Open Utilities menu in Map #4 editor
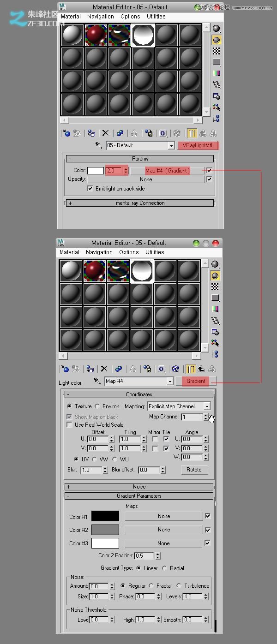The width and height of the screenshot is (277, 644). point(155,252)
